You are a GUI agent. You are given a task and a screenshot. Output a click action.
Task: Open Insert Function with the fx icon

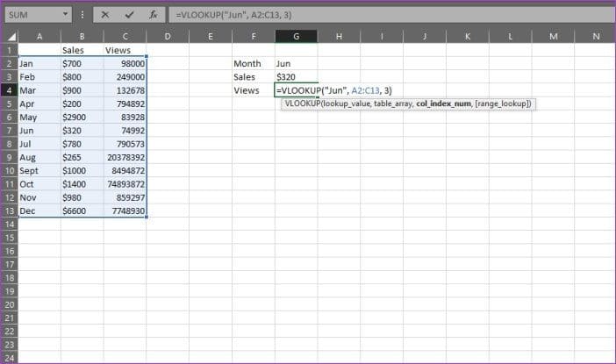click(x=154, y=15)
